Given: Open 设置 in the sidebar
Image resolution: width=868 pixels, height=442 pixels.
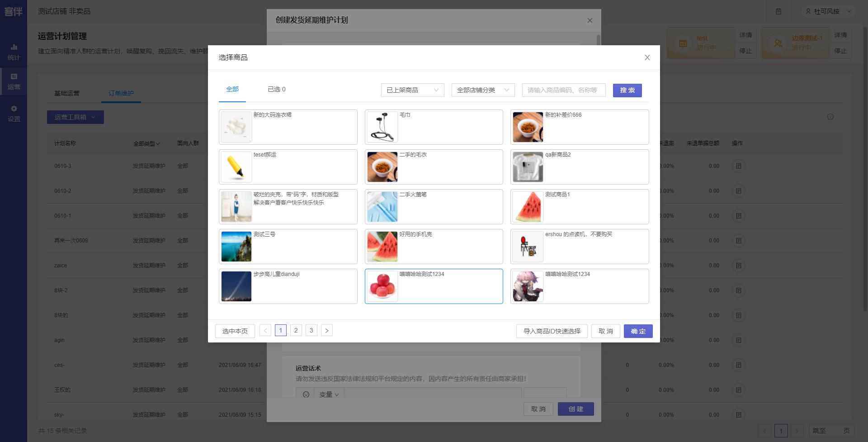Looking at the screenshot, I should point(14,114).
